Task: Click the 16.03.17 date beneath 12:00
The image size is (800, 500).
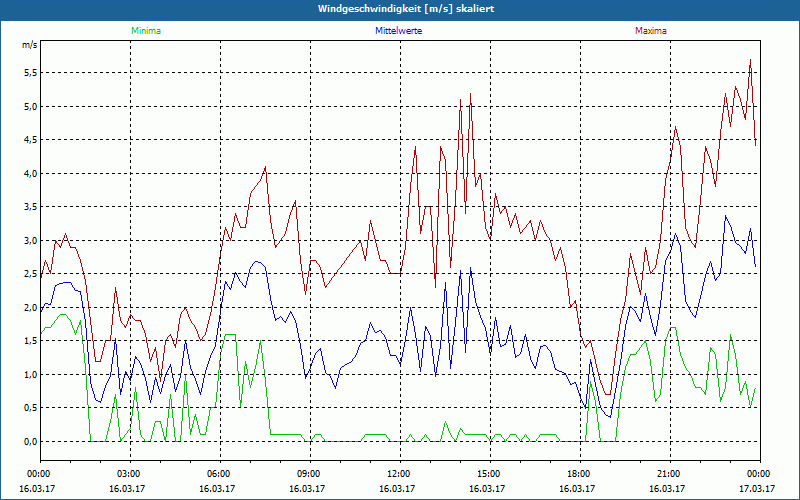Action: coord(397,488)
